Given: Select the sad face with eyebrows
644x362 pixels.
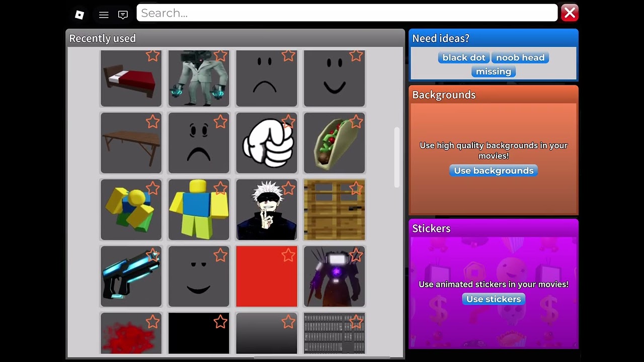Looking at the screenshot, I should [x=199, y=143].
